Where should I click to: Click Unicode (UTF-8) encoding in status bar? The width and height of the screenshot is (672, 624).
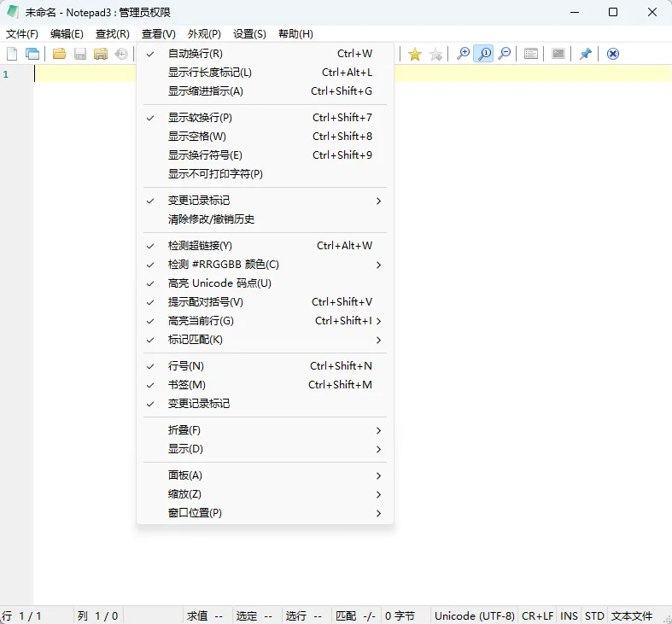pos(474,615)
